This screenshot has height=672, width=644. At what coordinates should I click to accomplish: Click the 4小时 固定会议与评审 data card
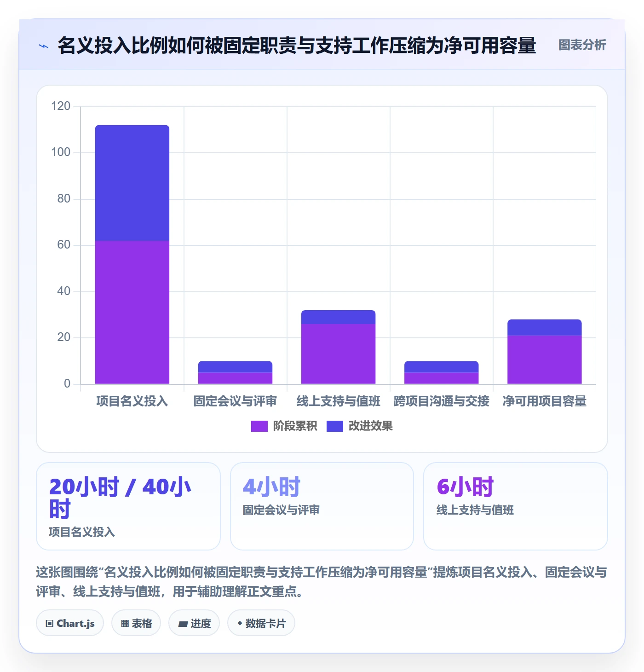coord(322,506)
